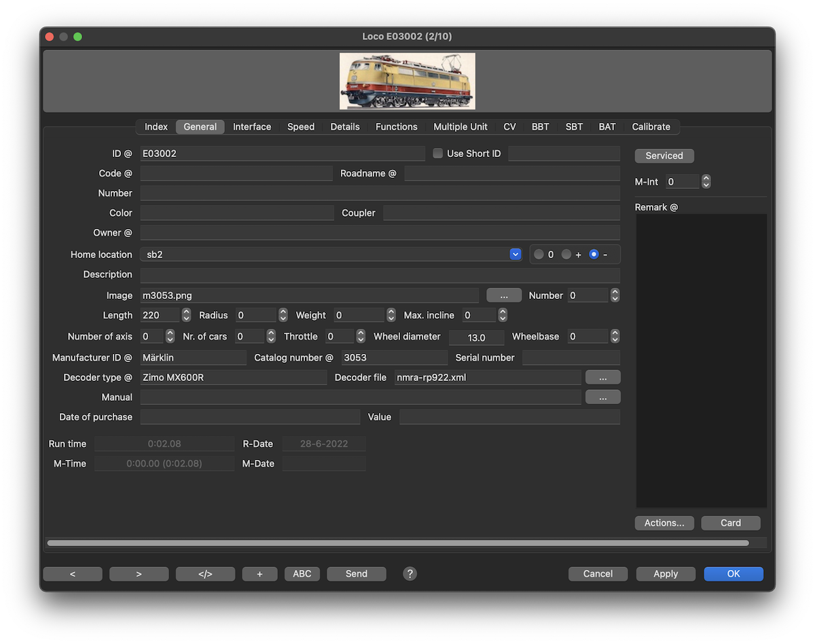Screen dimensions: 815x644
Task: Click the Serviced button
Action: tap(664, 156)
